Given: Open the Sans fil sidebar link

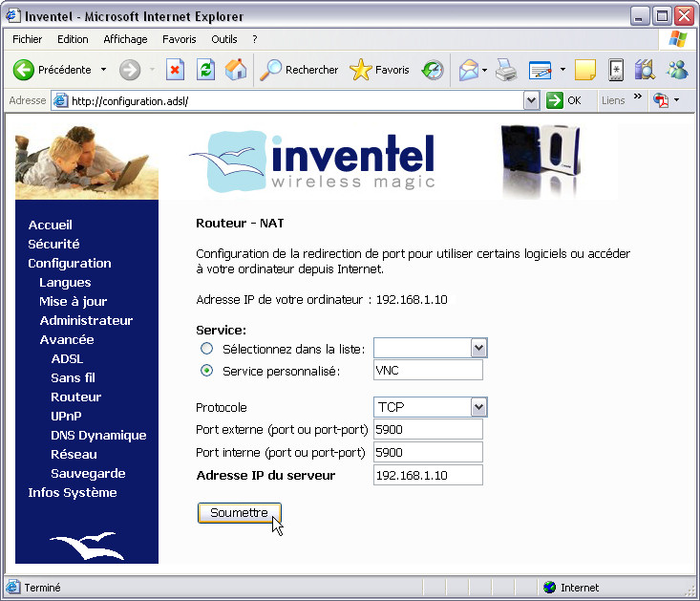Looking at the screenshot, I should point(73,378).
